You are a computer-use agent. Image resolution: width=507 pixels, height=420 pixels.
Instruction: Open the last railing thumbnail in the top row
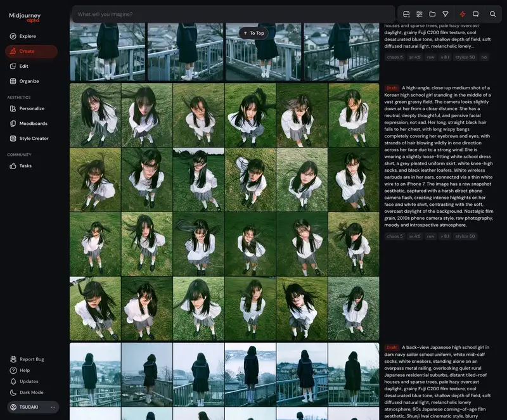342,51
